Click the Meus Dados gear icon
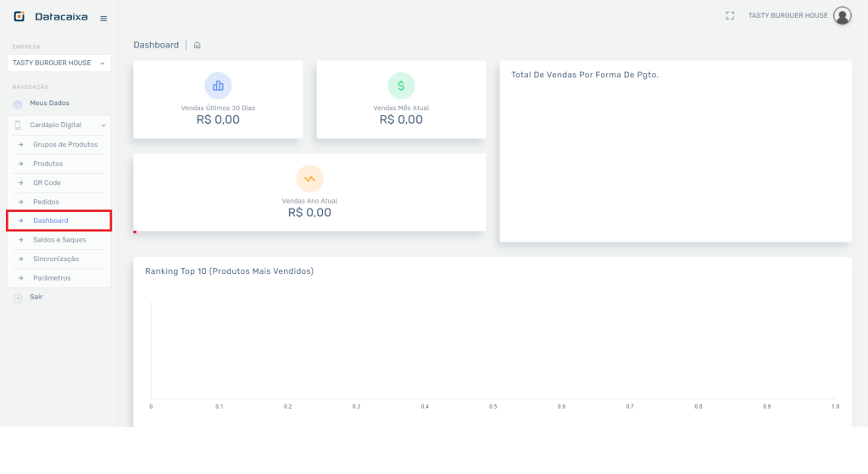This screenshot has width=868, height=474. [x=18, y=103]
